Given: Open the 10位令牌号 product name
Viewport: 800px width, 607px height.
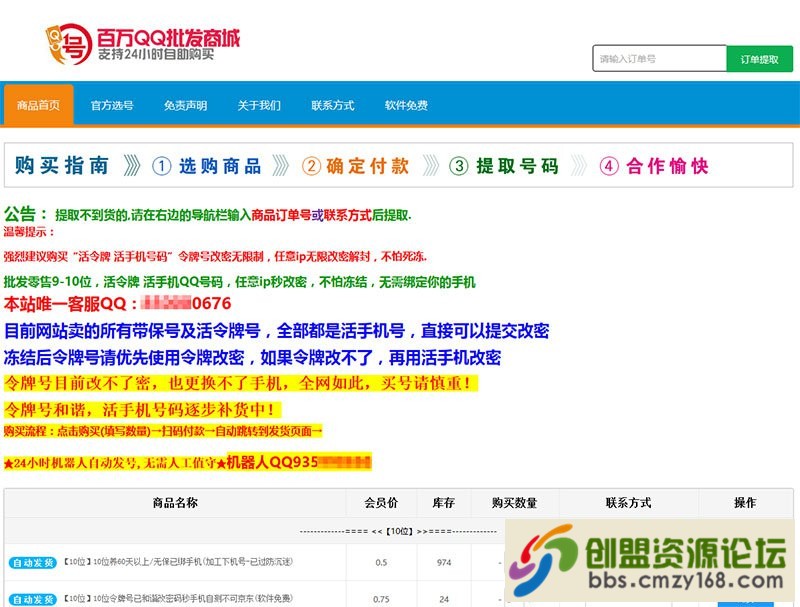Looking at the screenshot, I should pos(178,598).
